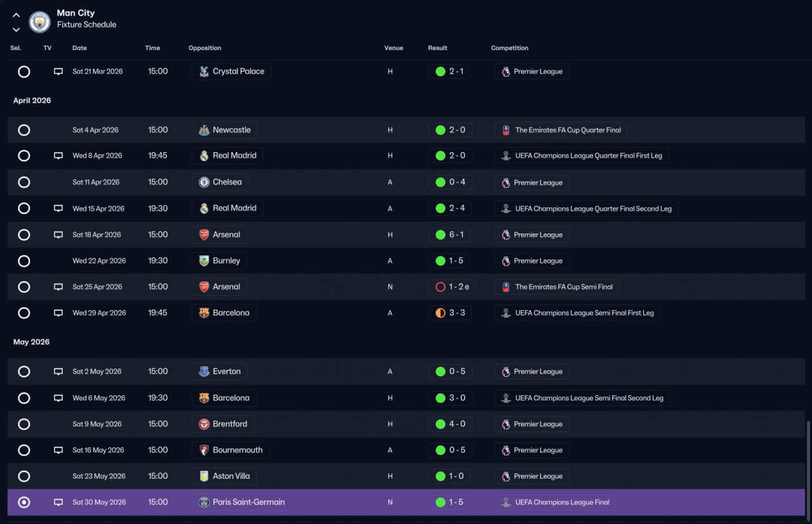Click the Paris Saint-Germain club badge
The image size is (812, 524).
coord(204,502)
